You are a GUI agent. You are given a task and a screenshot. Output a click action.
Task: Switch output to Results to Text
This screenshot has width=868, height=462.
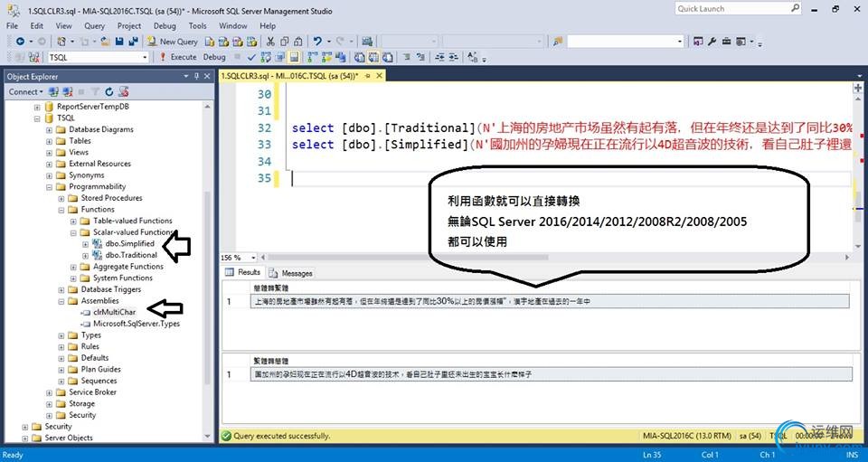[x=359, y=57]
